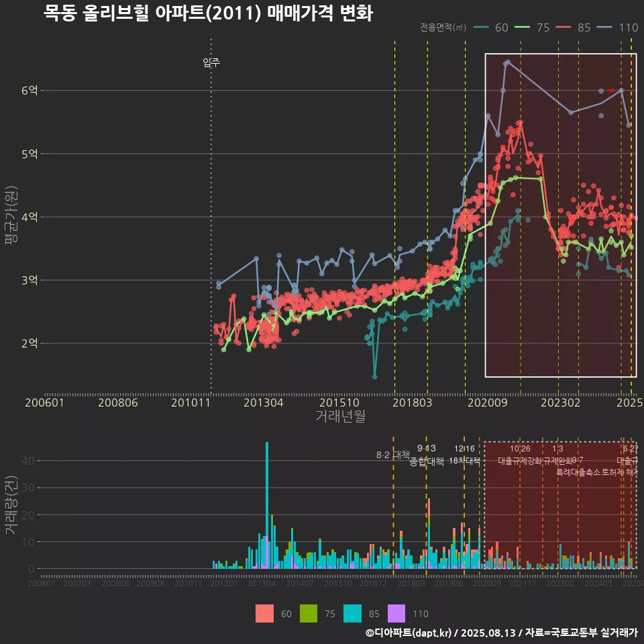Click the 10 label on volume axis

point(28,542)
